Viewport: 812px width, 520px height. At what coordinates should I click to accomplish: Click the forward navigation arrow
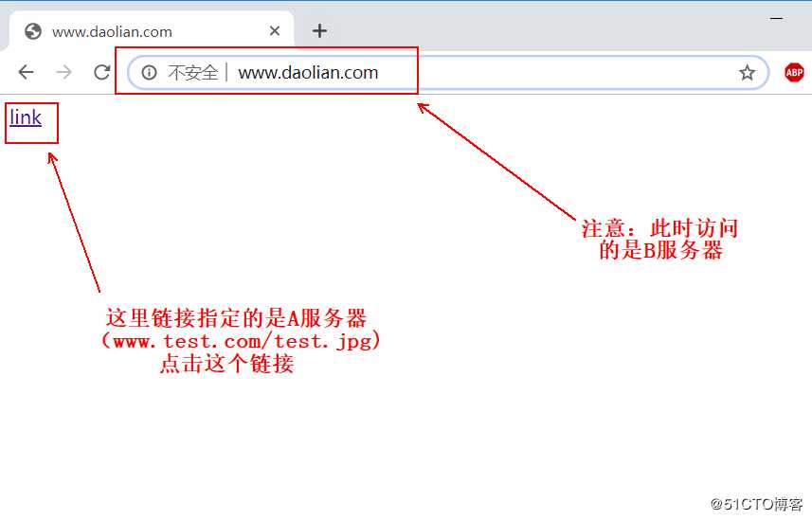tap(63, 72)
